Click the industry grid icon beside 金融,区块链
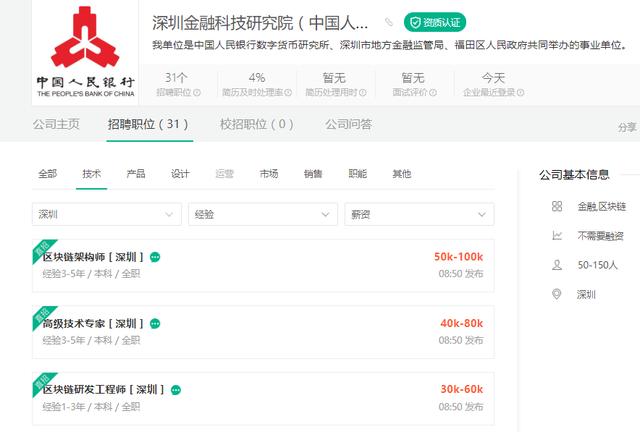The height and width of the screenshot is (432, 640). 557,206
